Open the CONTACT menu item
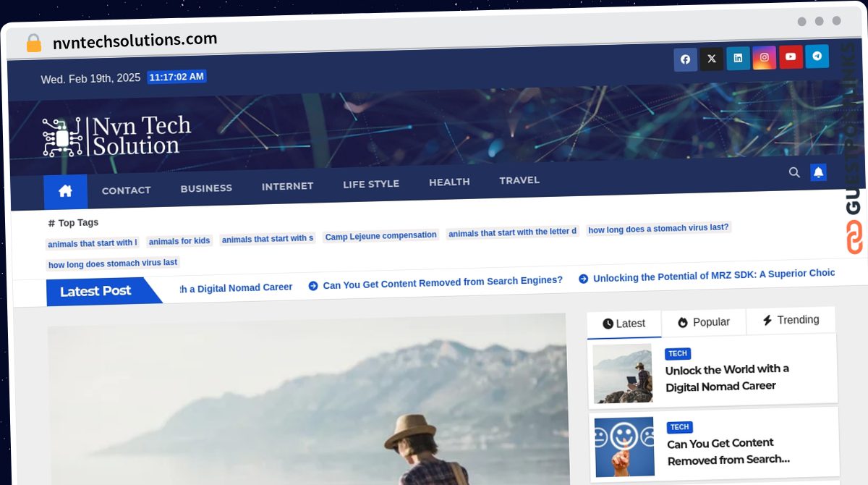The width and height of the screenshot is (868, 485). point(126,190)
